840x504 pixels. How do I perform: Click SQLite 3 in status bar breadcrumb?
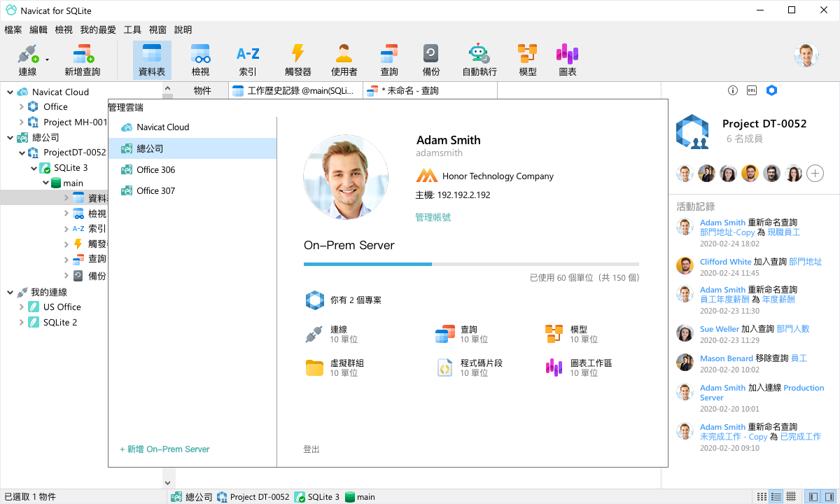click(316, 497)
